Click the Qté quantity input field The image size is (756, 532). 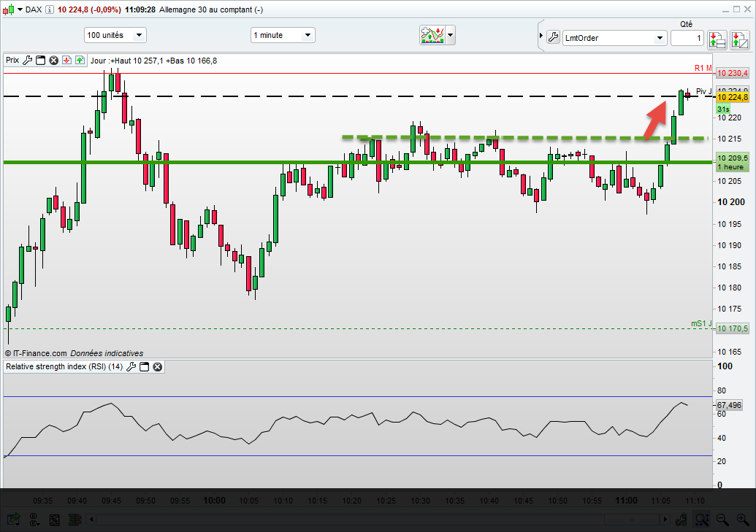[x=687, y=38]
